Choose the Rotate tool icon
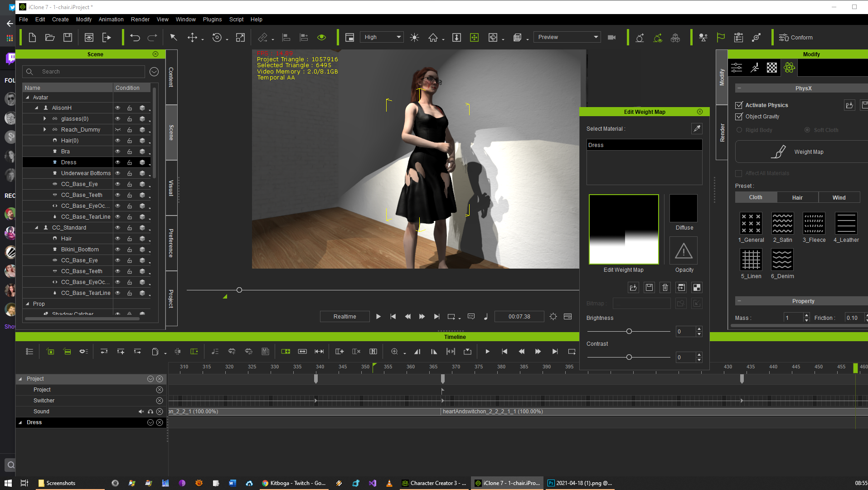The image size is (868, 490). click(x=217, y=37)
